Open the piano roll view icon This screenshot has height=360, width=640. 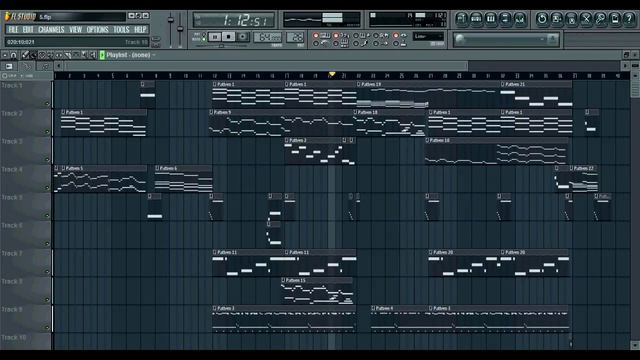[491, 19]
